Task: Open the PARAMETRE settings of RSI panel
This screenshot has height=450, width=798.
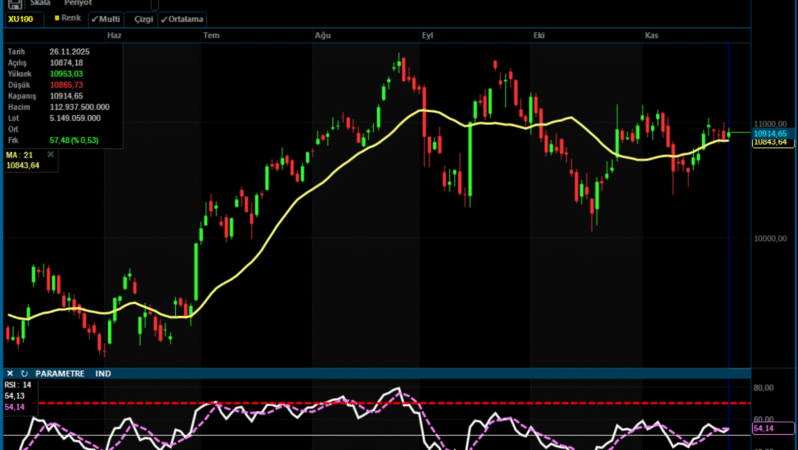Action: [61, 373]
